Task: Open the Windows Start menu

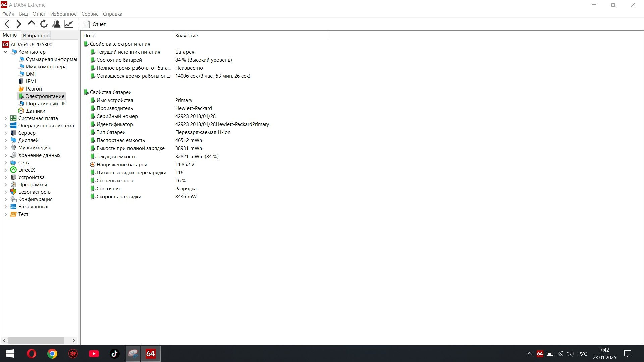Action: coord(10,354)
